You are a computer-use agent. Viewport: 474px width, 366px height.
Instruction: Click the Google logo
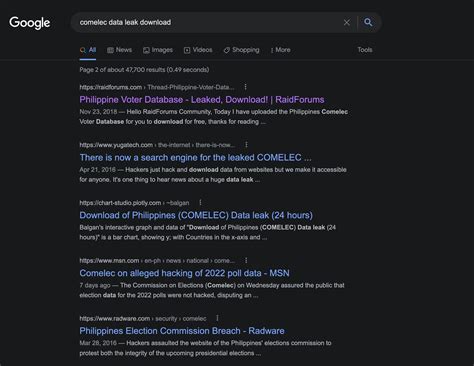(30, 23)
